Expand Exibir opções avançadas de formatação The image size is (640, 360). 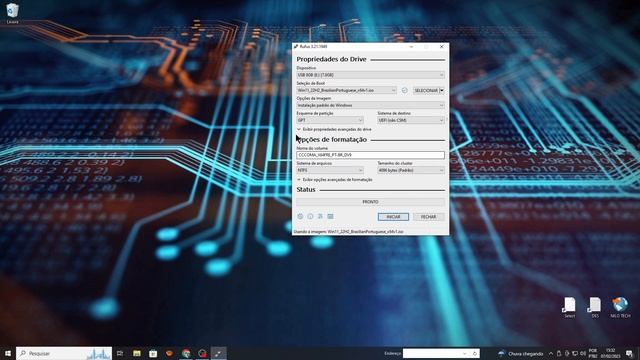(x=334, y=180)
